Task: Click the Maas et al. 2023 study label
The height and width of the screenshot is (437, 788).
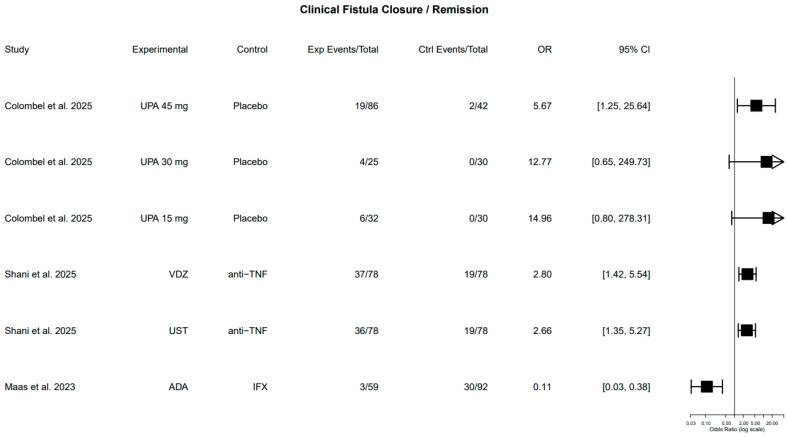Action: pyautogui.click(x=40, y=387)
